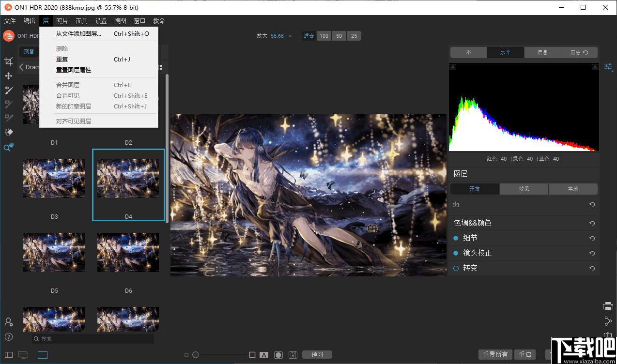Open the 面具 menu
Screen dimensions: 617x364
(81, 21)
